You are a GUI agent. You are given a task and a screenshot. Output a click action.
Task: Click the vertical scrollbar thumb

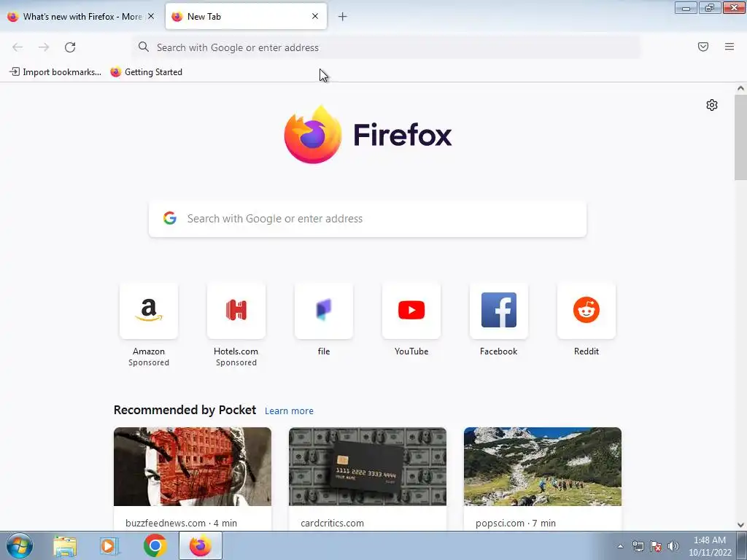740,137
